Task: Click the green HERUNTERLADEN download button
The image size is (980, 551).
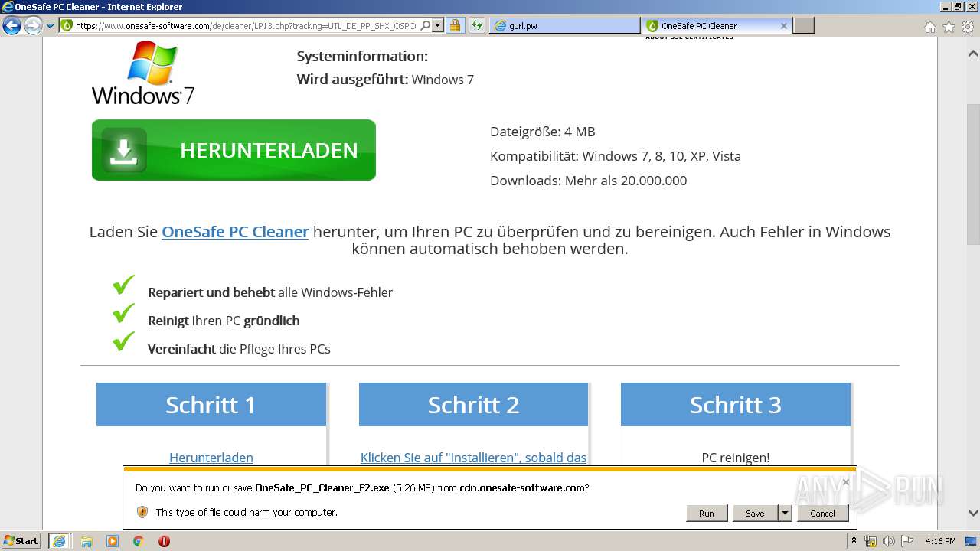Action: (x=234, y=150)
